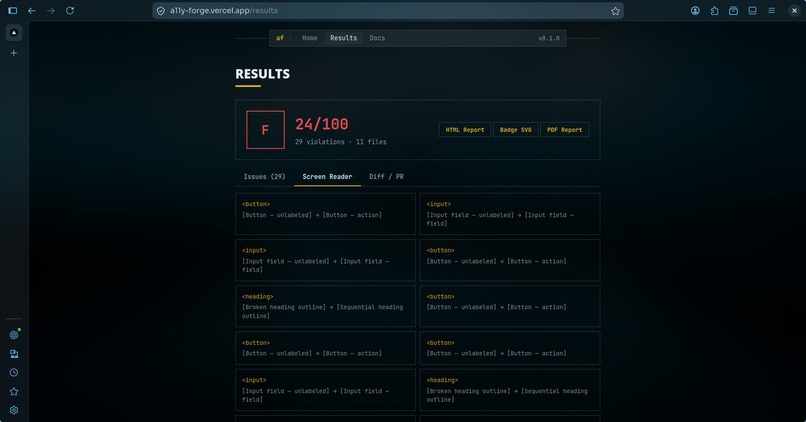Viewport: 806px width, 422px height.
Task: Click the yellow 'af' logo
Action: tap(280, 38)
